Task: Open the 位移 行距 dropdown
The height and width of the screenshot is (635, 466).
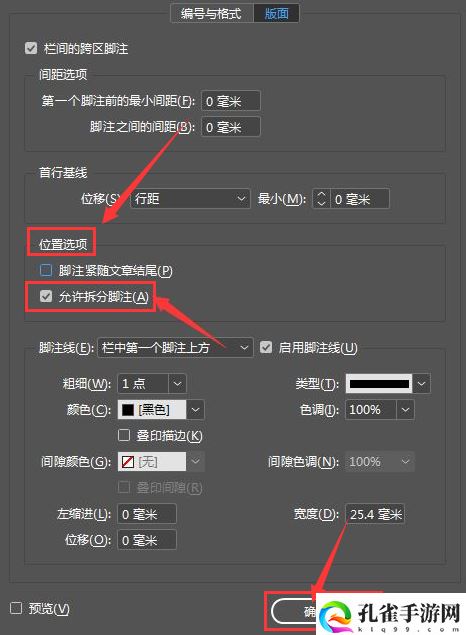Action: pos(190,199)
